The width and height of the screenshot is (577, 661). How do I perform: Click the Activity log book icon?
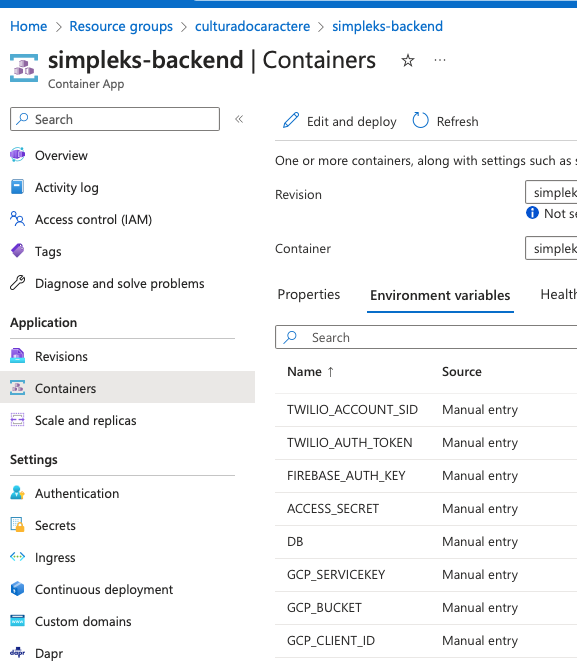tap(17, 187)
